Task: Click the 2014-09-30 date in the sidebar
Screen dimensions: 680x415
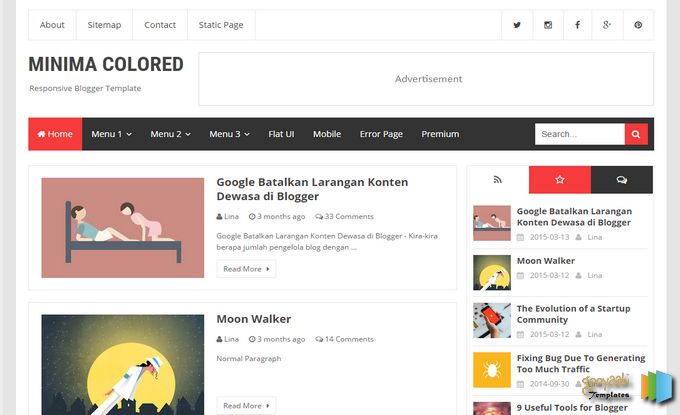Action: tap(549, 384)
